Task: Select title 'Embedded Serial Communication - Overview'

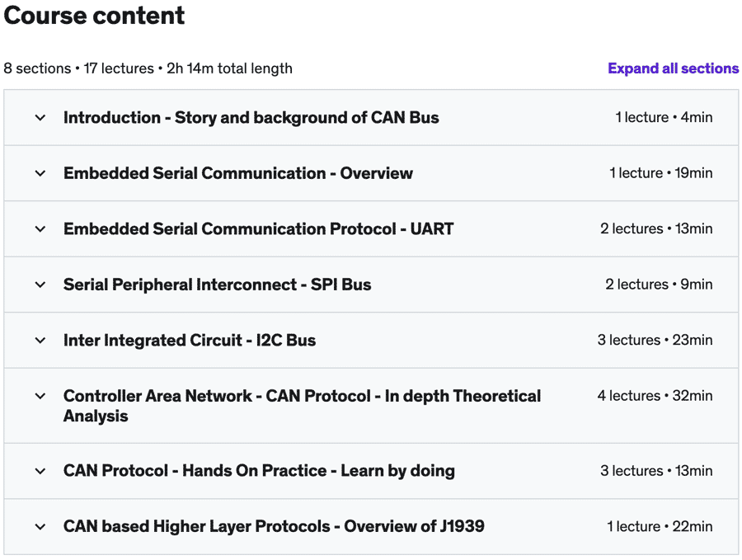Action: (238, 173)
